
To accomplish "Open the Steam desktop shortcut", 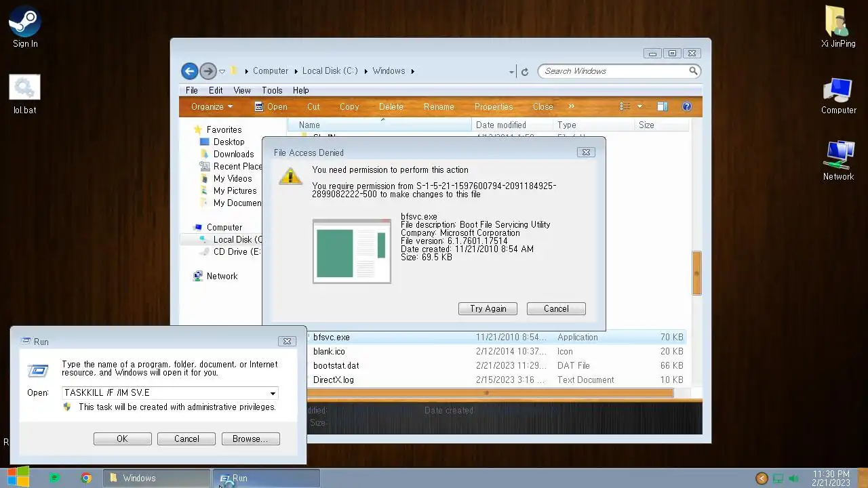I will coord(25,27).
